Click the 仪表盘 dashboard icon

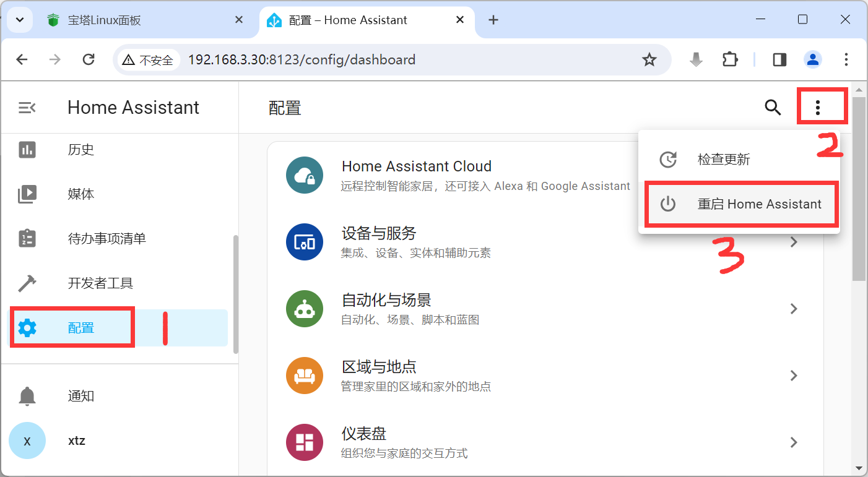(305, 442)
